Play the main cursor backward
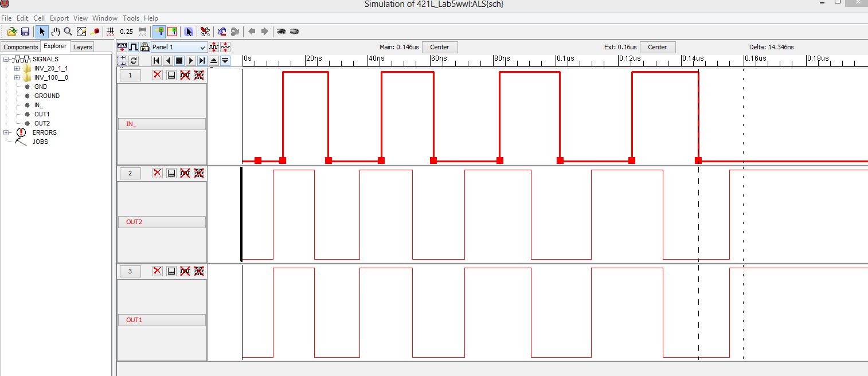868x376 pixels. click(x=168, y=60)
